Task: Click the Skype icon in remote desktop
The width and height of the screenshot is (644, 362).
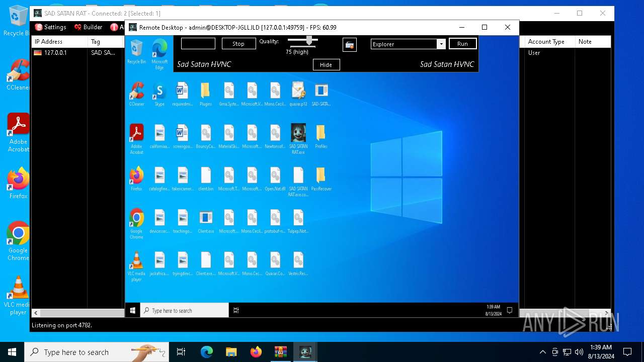Action: click(x=159, y=92)
